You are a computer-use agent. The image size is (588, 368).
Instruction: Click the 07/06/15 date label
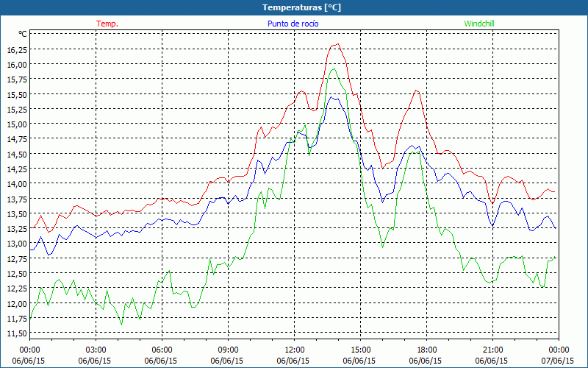click(559, 361)
